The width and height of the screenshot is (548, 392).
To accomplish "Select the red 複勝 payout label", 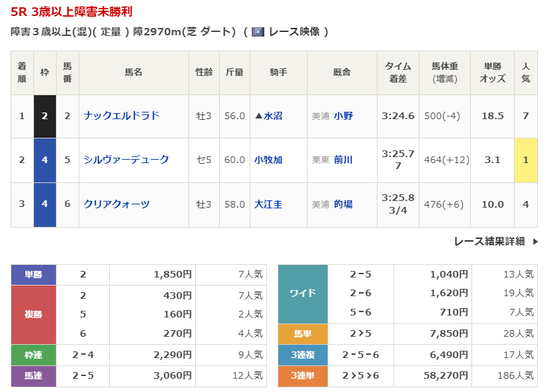I will point(33,314).
